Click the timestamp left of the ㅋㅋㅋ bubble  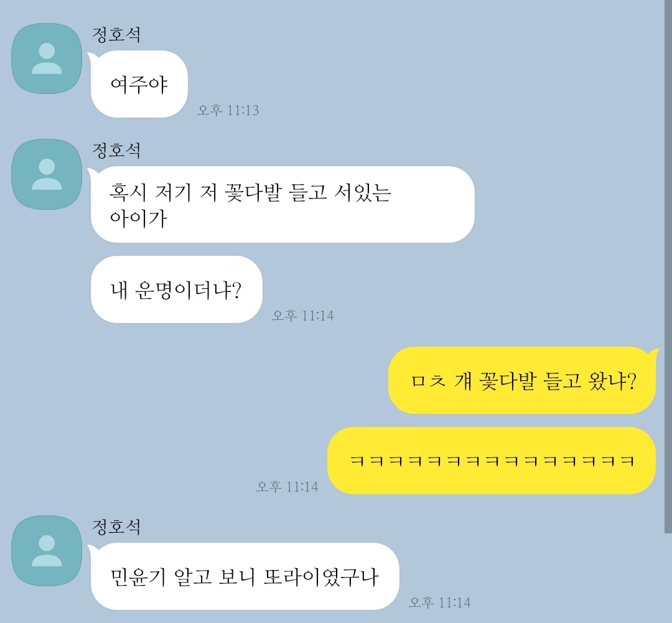pos(287,487)
